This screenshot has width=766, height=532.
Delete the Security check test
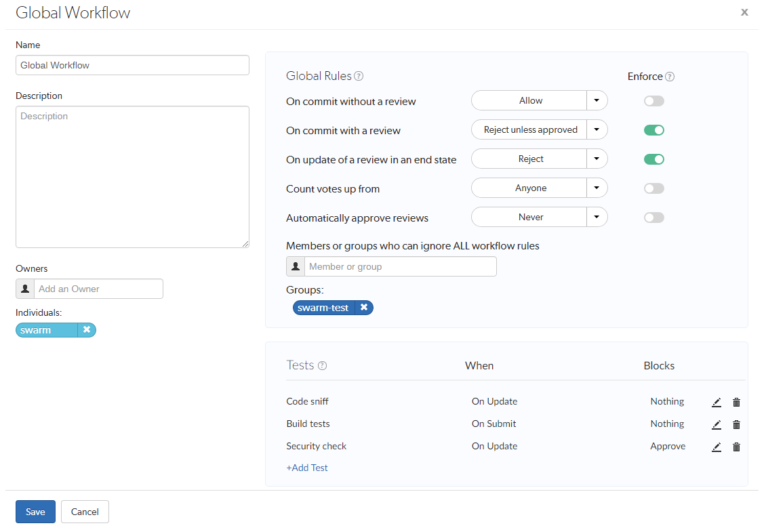tap(736, 447)
